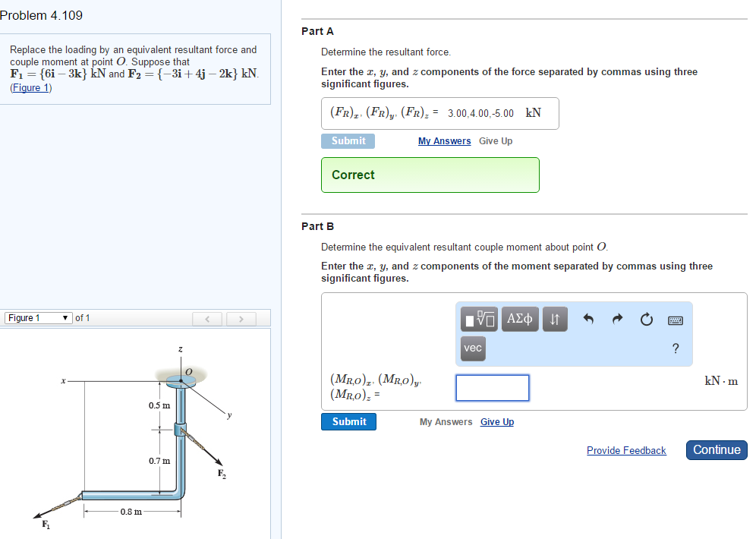Go to the next figure with right chevron
The width and height of the screenshot is (756, 539).
[x=241, y=318]
